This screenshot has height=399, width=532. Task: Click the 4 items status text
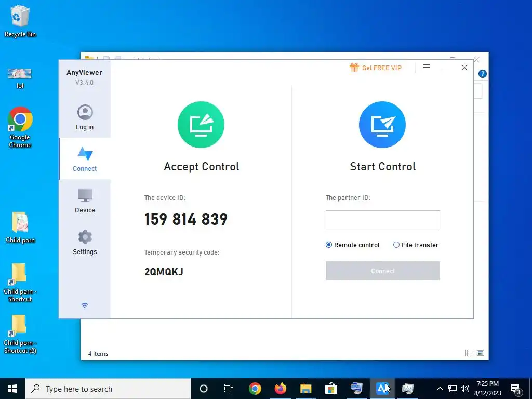tap(98, 353)
